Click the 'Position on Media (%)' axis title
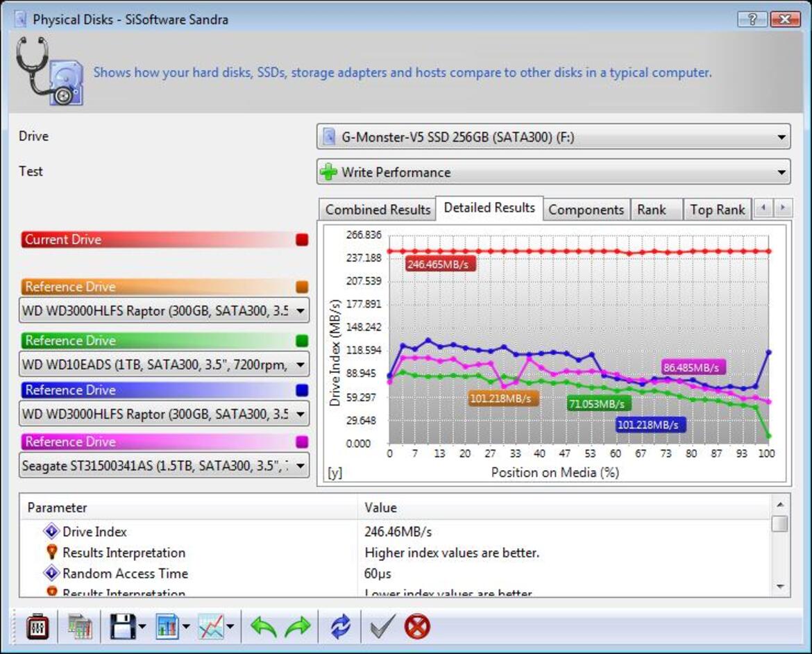This screenshot has height=654, width=812. coord(555,473)
